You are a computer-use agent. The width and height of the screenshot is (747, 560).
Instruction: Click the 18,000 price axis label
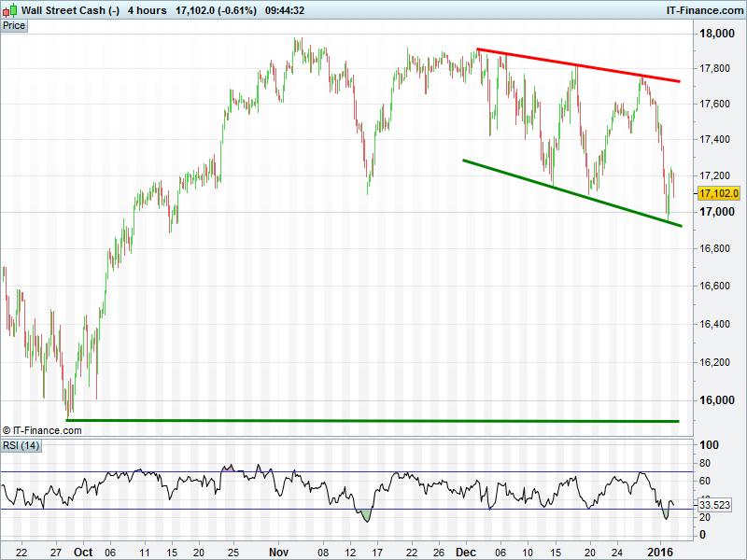pyautogui.click(x=717, y=35)
